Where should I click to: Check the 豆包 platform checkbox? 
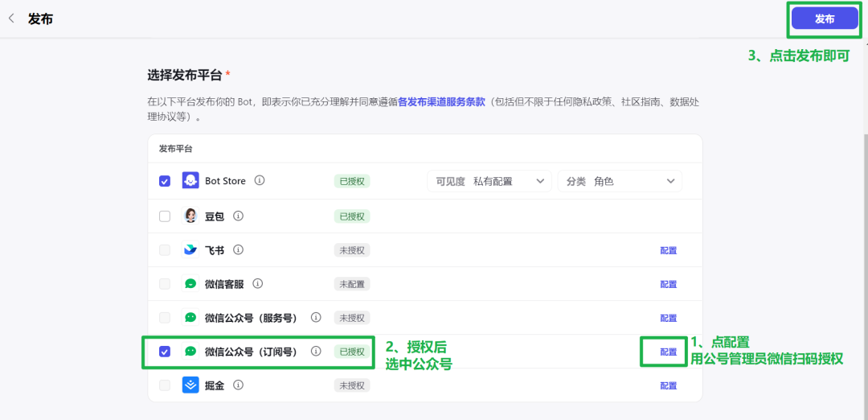coord(165,216)
